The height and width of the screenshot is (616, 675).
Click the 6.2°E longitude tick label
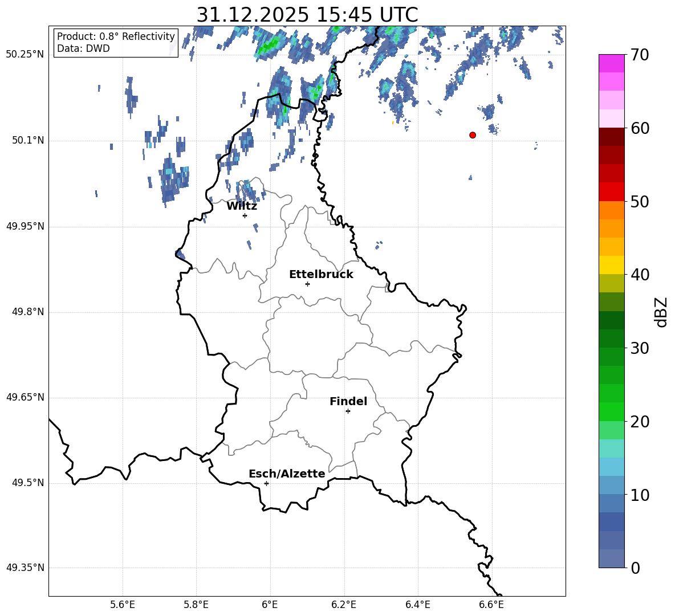(344, 605)
